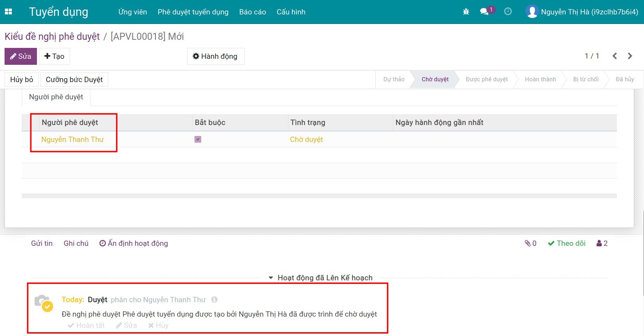This screenshot has width=644, height=336.
Task: Click the debug bug icon
Action: click(x=466, y=12)
